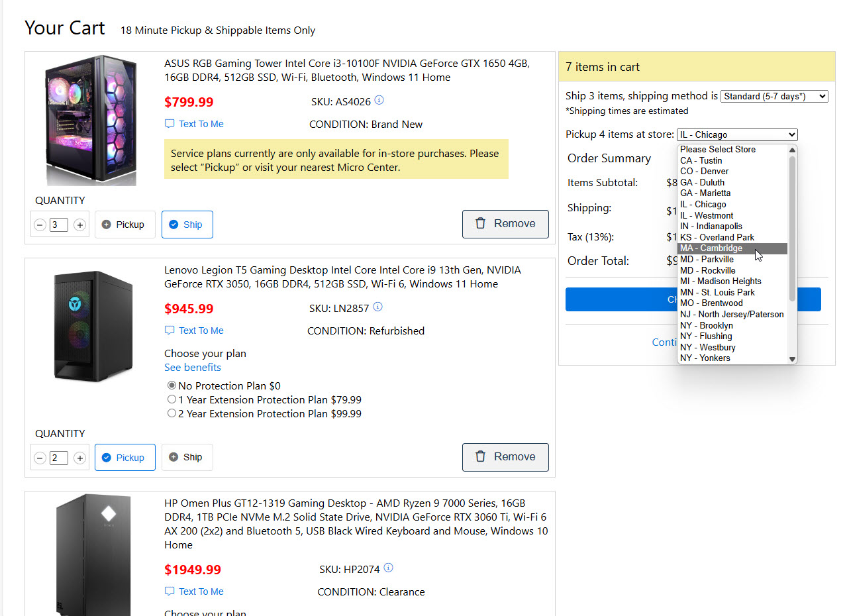The image size is (847, 616).
Task: Click info icon beside SKU LN2857
Action: point(378,307)
